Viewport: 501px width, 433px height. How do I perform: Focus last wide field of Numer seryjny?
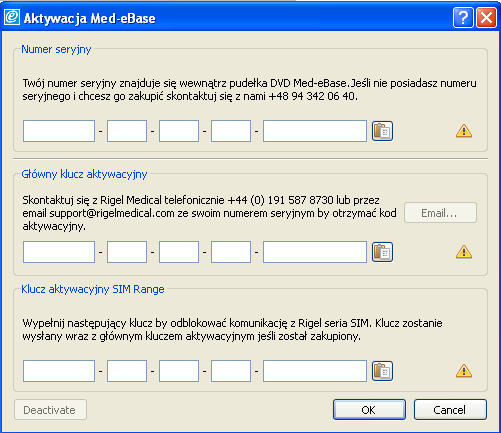[315, 131]
